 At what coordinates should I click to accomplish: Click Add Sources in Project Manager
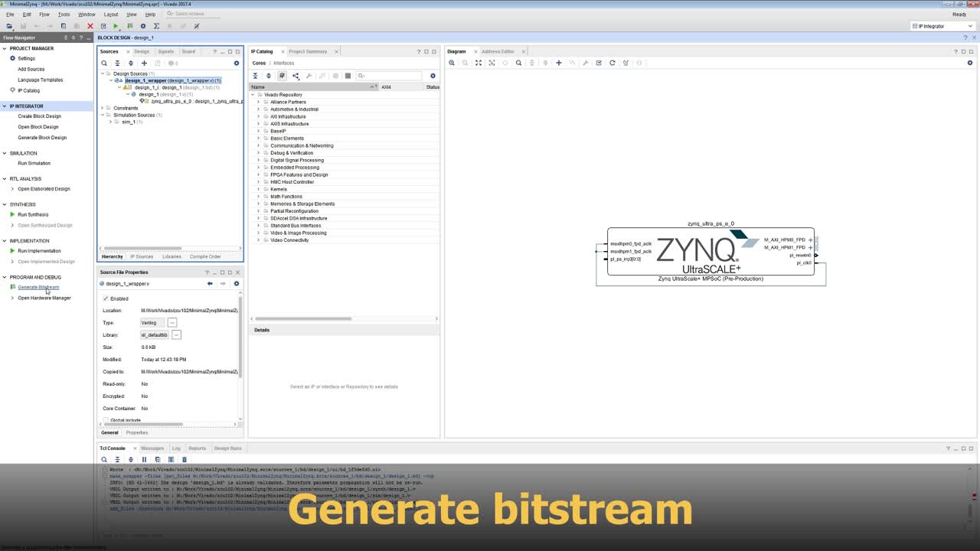point(31,69)
